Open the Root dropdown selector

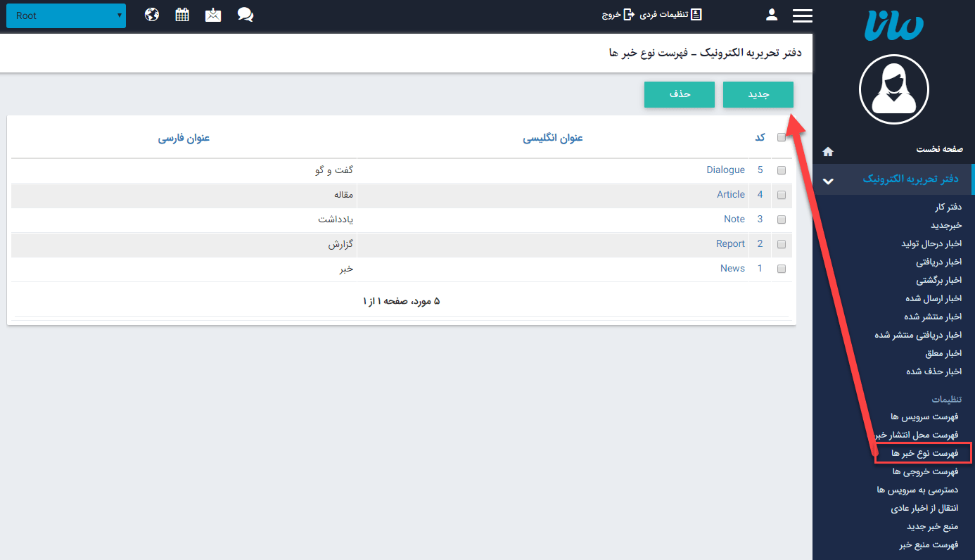[66, 15]
